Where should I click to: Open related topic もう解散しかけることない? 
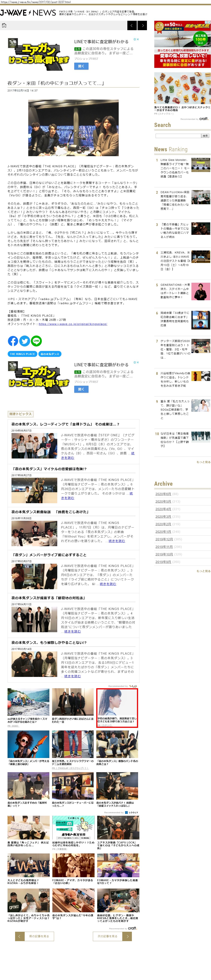pyautogui.click(x=49, y=642)
